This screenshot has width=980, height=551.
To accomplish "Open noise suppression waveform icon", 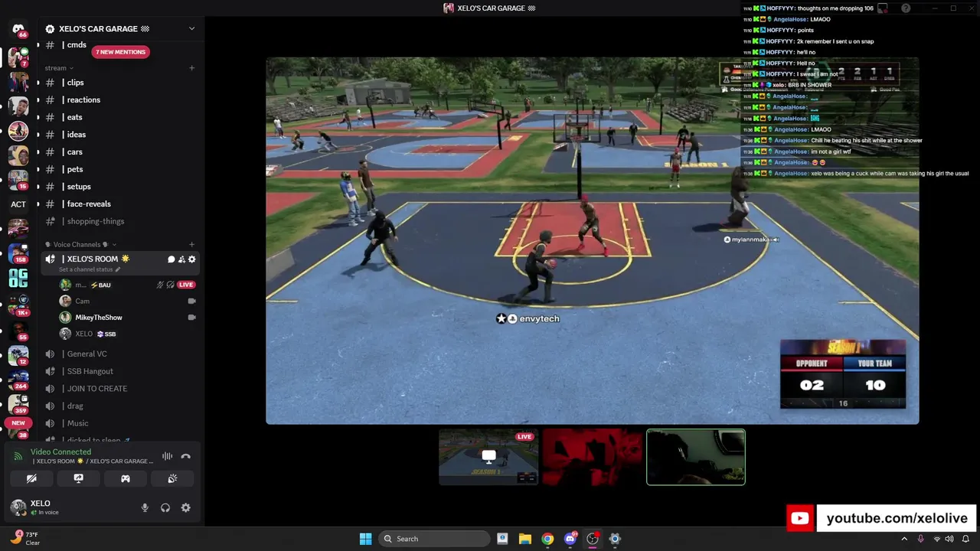I will [x=167, y=456].
